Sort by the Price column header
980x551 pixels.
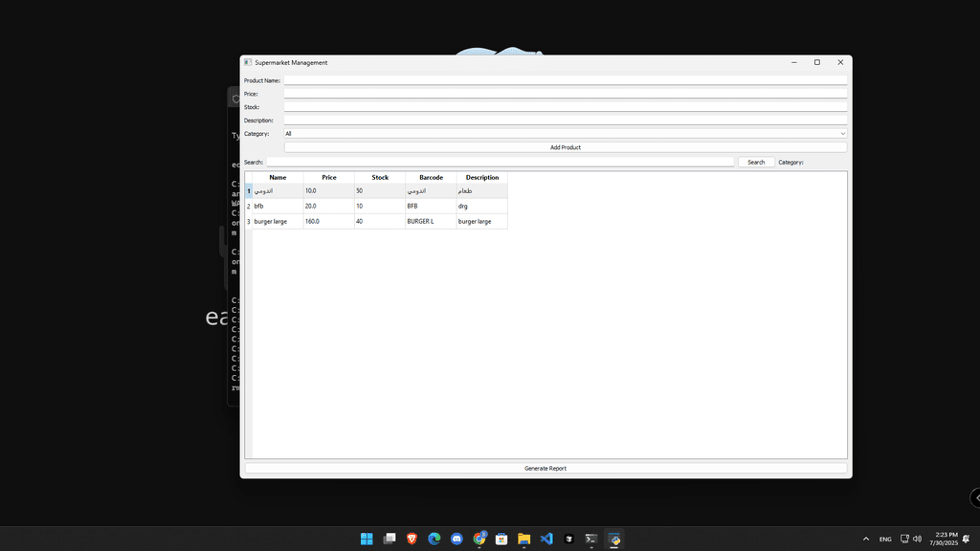(x=329, y=177)
